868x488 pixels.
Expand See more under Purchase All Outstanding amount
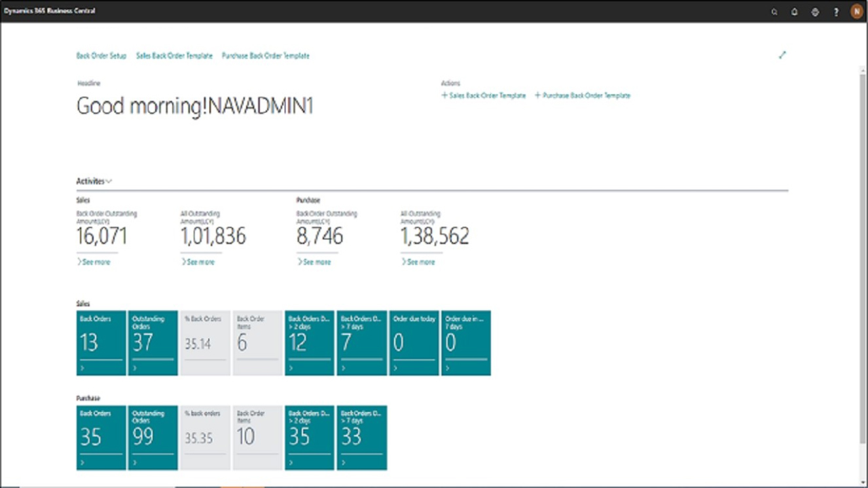point(418,262)
